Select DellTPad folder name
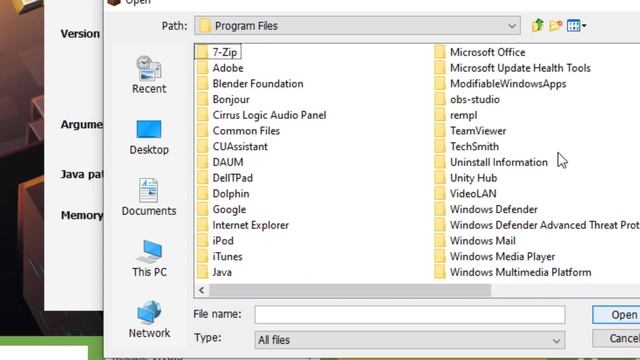 click(233, 178)
